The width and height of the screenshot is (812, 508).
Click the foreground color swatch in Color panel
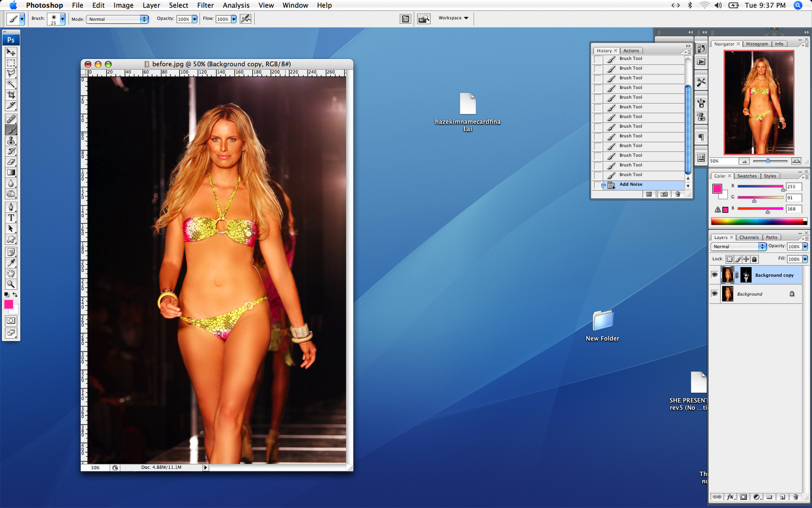[717, 189]
